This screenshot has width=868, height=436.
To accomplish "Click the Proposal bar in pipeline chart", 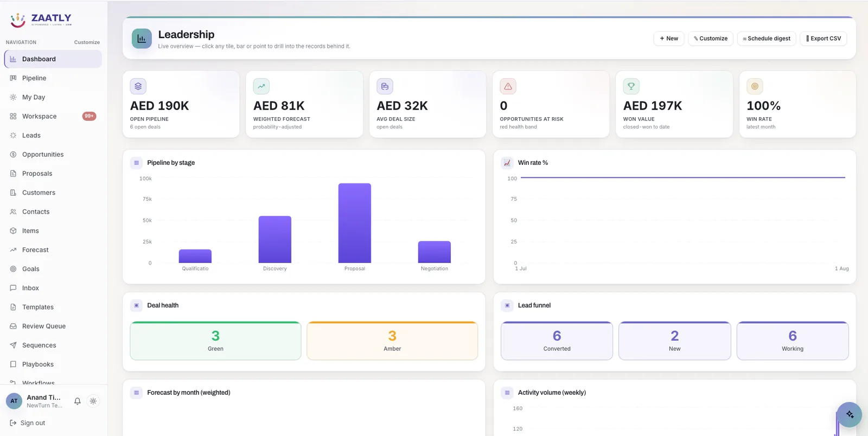I will point(355,223).
